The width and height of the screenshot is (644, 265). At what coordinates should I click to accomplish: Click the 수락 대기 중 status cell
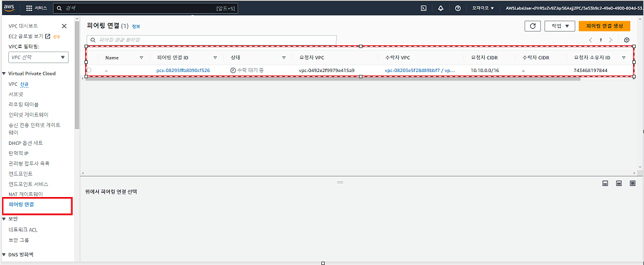pyautogui.click(x=247, y=70)
